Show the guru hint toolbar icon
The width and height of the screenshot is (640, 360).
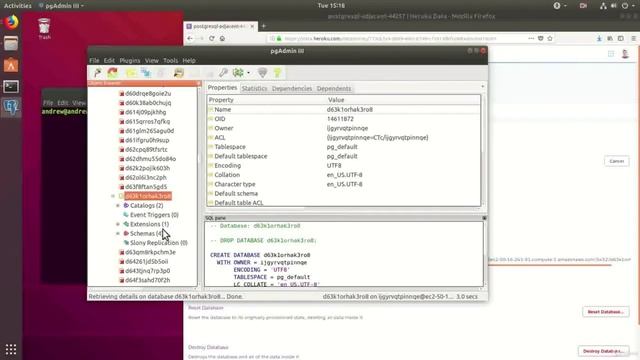[262, 73]
